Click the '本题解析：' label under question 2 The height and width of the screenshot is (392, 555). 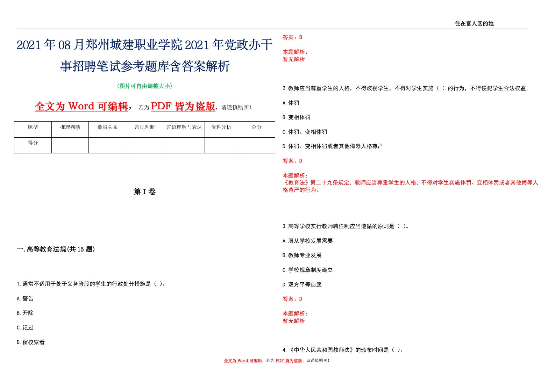[295, 176]
